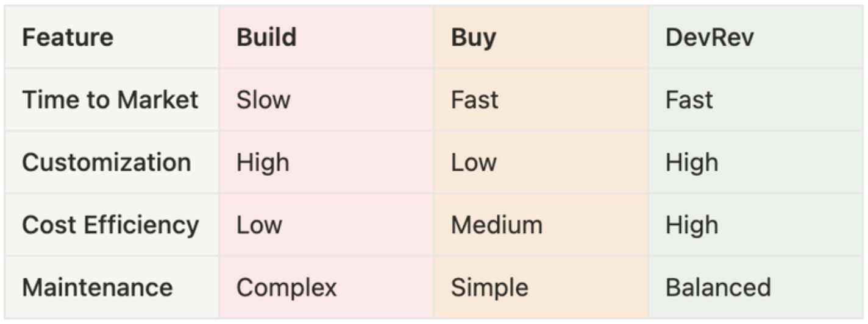Select the Maintenance row label
Image resolution: width=868 pixels, height=324 pixels.
98,287
